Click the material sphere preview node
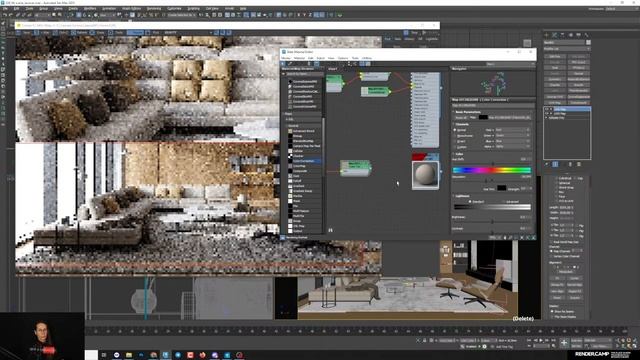This screenshot has height=360, width=640. click(425, 175)
